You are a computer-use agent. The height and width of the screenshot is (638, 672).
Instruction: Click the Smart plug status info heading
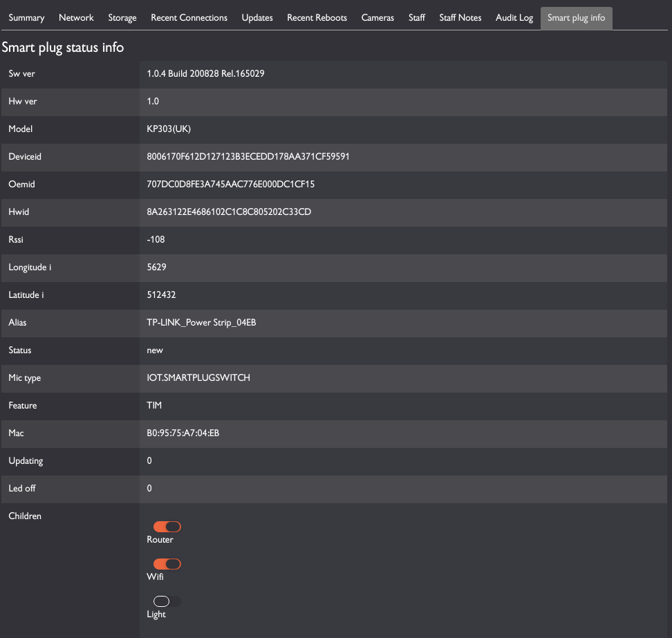(63, 48)
